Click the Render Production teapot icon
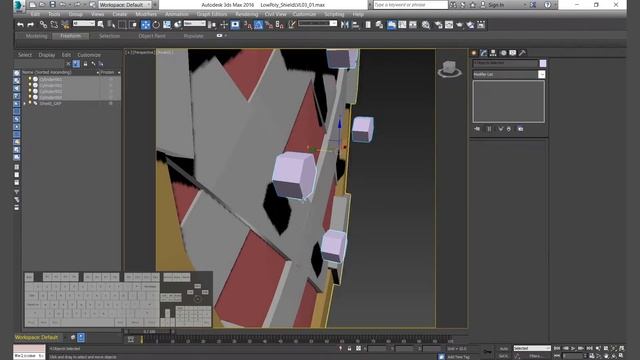Image resolution: width=640 pixels, height=360 pixels. pyautogui.click(x=460, y=25)
